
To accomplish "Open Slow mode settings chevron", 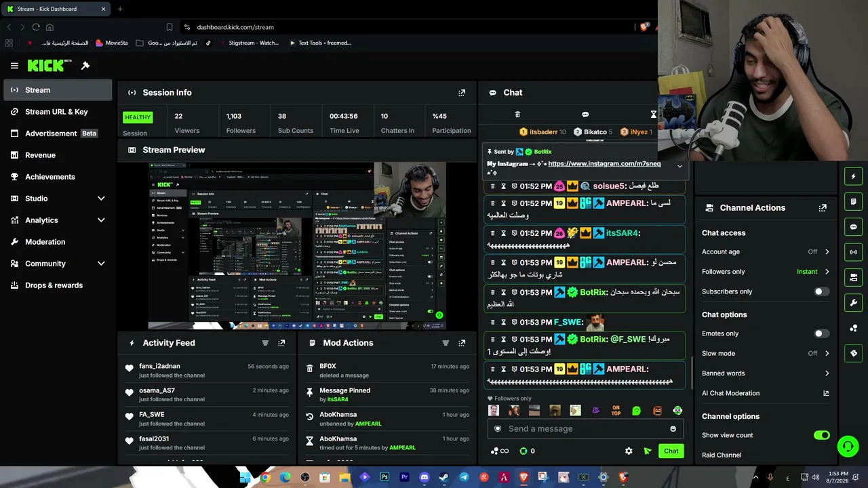I will [x=827, y=354].
